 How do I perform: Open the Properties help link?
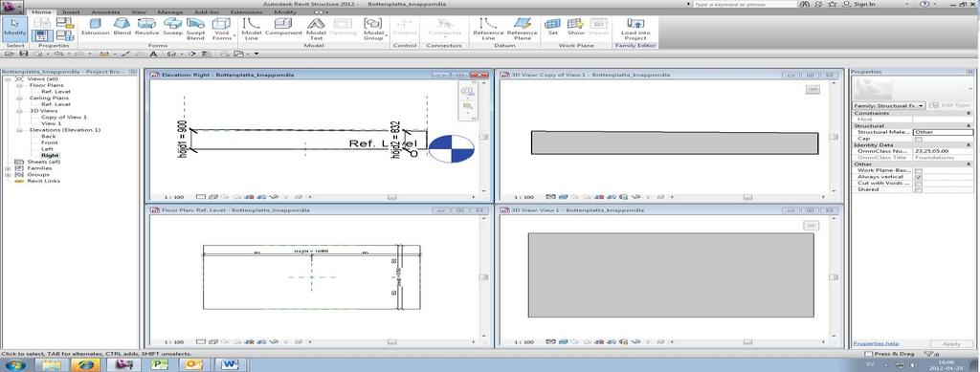(876, 344)
